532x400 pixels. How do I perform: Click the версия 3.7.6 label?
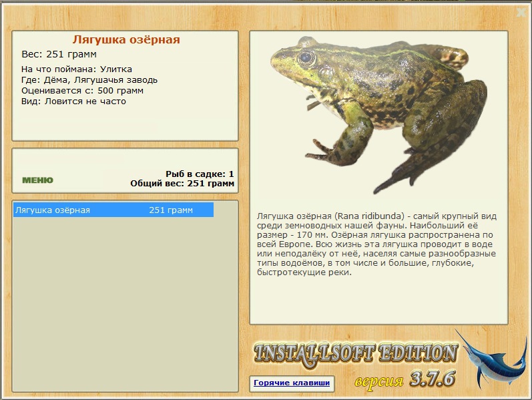click(x=405, y=379)
